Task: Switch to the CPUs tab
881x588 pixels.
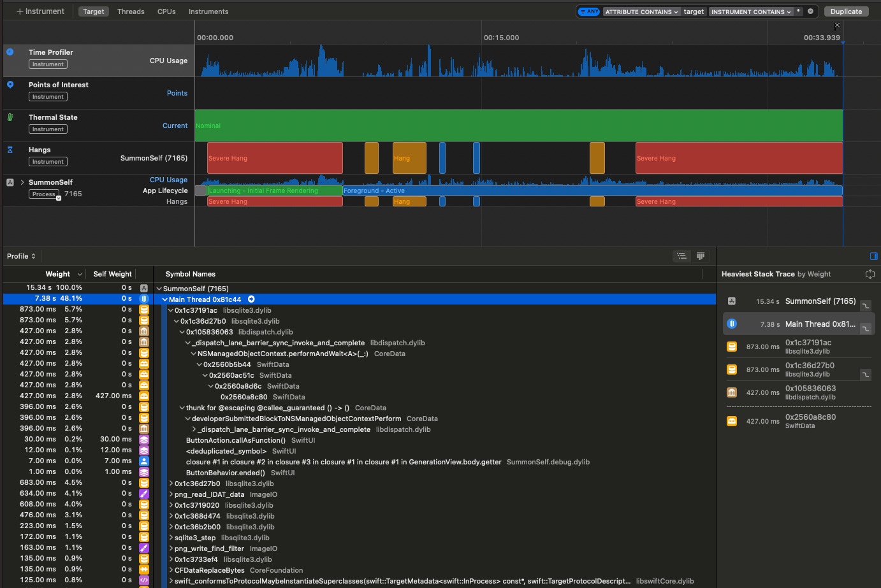Action: tap(166, 11)
